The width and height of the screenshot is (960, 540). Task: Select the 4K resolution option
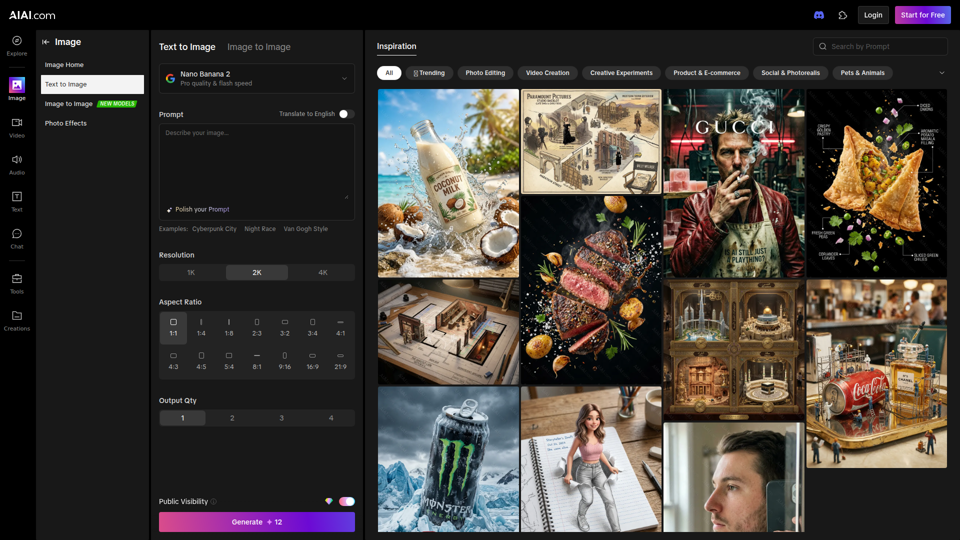pos(322,272)
